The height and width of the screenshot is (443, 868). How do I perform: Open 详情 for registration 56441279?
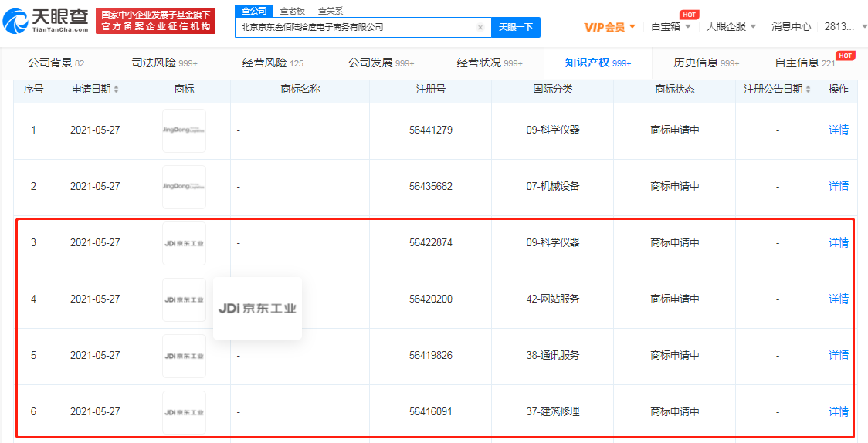tap(838, 130)
